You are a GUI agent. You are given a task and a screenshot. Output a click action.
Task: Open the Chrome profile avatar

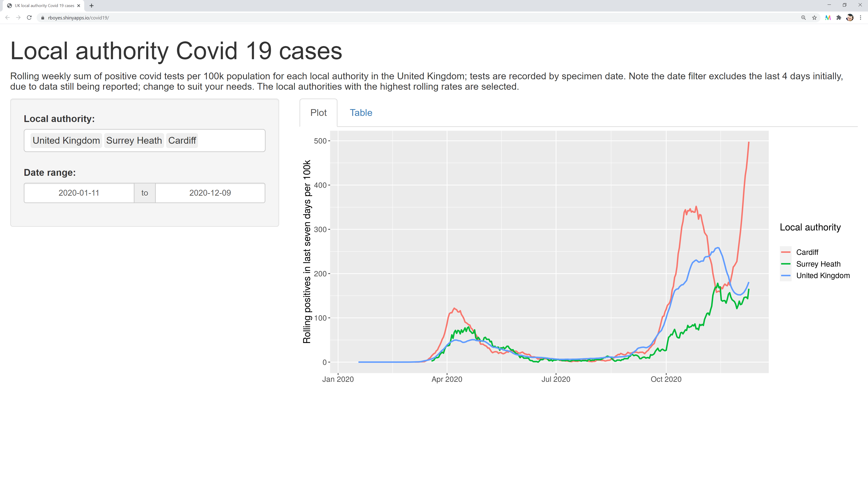click(x=849, y=18)
